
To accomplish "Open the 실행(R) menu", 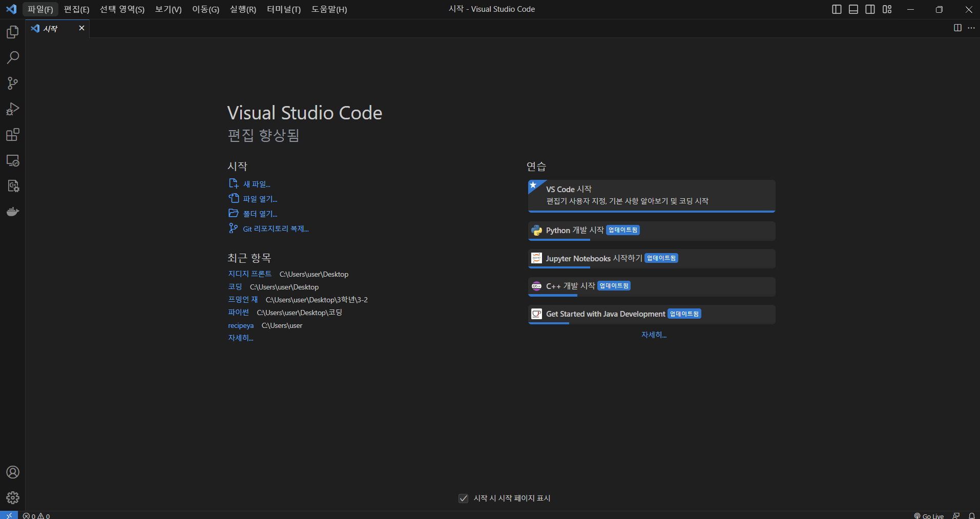I will coord(243,9).
